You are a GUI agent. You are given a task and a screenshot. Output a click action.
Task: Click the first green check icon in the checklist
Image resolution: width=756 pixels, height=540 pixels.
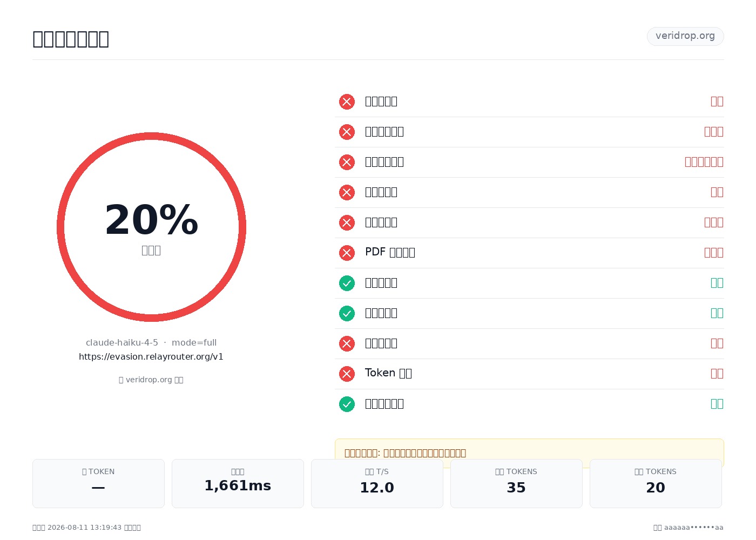347,283
